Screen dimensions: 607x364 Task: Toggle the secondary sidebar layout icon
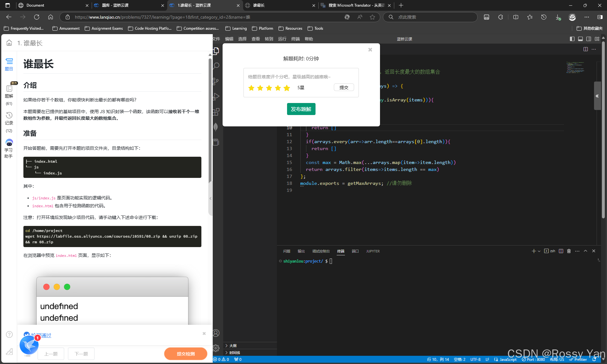[x=589, y=39]
